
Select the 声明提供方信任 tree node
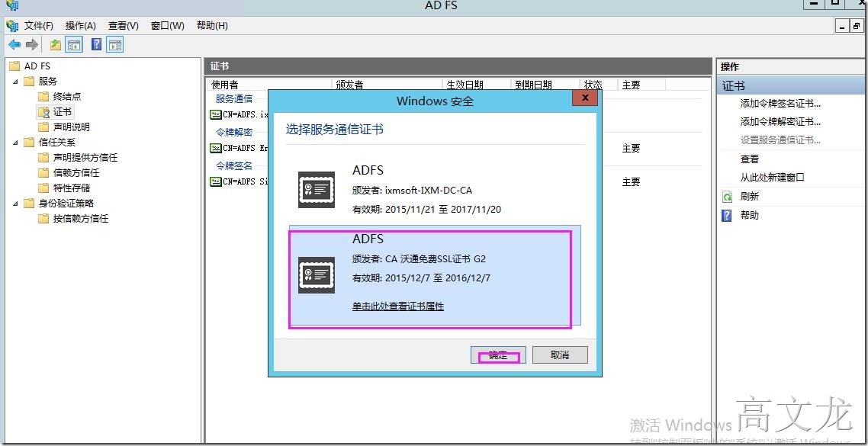85,158
